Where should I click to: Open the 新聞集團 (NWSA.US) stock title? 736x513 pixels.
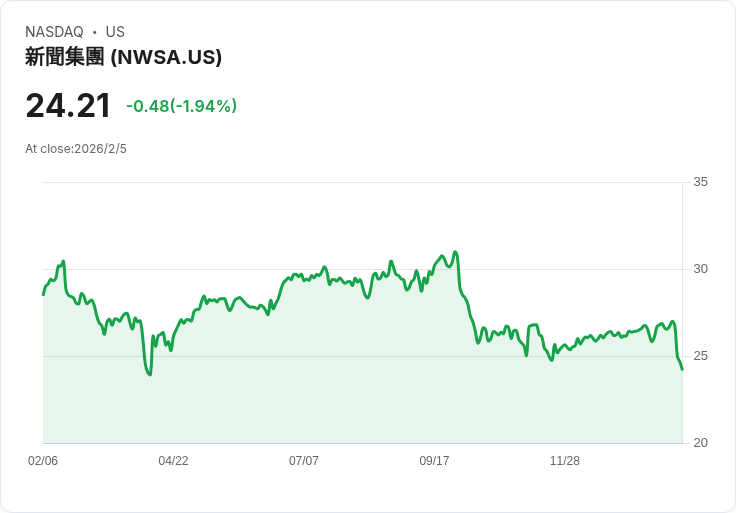click(123, 57)
